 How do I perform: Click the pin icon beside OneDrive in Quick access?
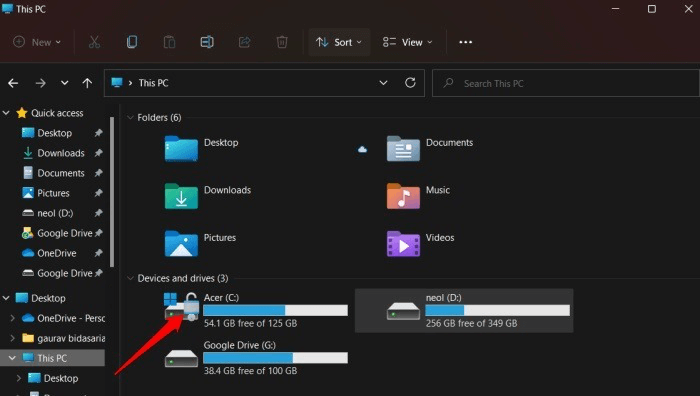coord(98,253)
